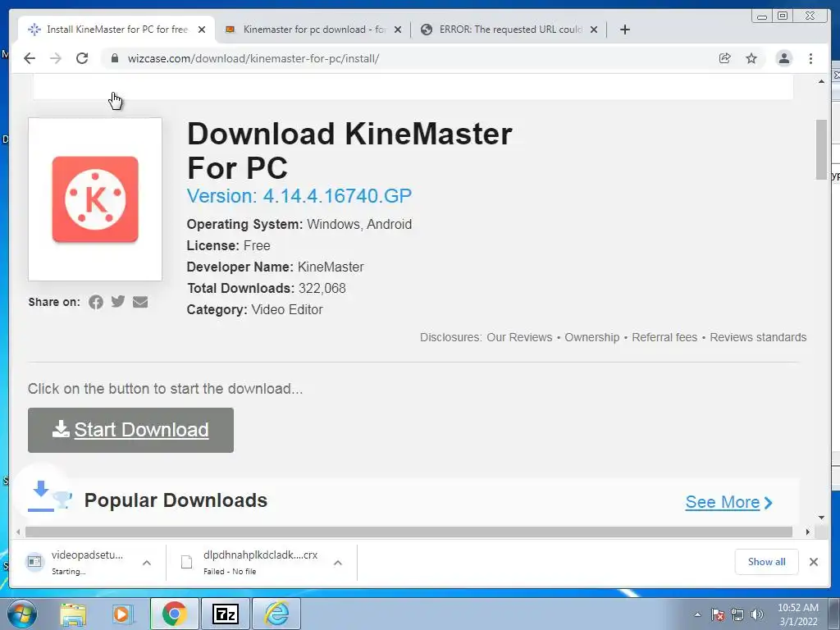Close the Kinemaster for pc download tab

(x=398, y=30)
